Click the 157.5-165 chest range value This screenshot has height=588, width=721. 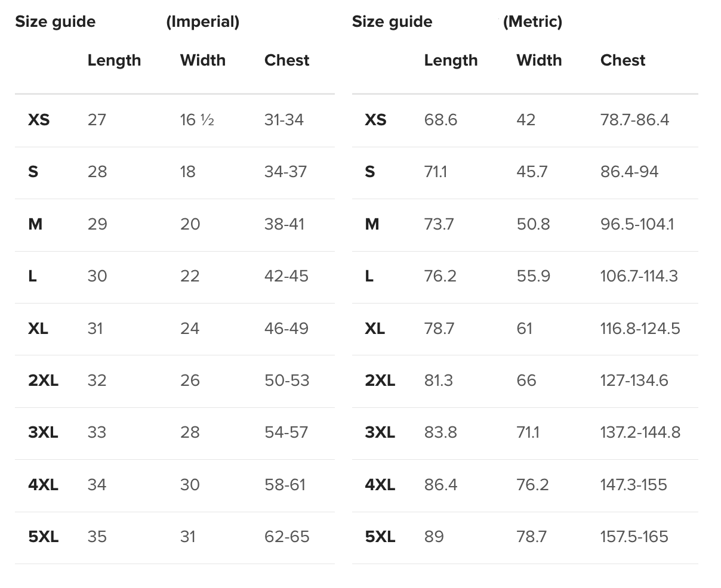click(x=634, y=537)
